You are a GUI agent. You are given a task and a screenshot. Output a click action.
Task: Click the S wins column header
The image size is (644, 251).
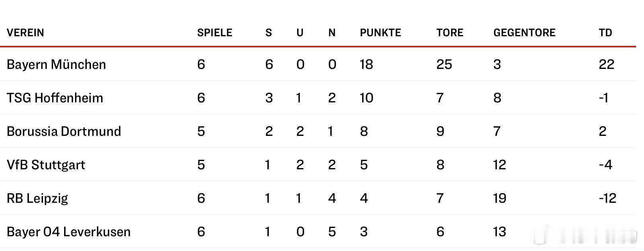[x=269, y=33]
